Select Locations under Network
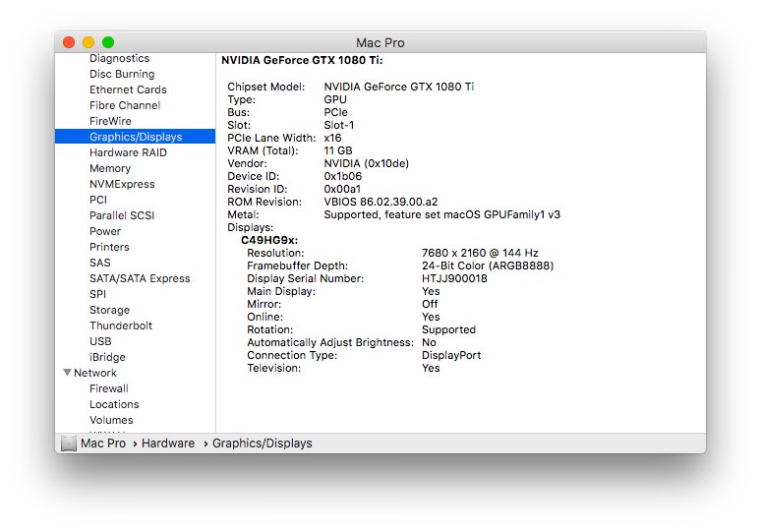 coord(114,404)
